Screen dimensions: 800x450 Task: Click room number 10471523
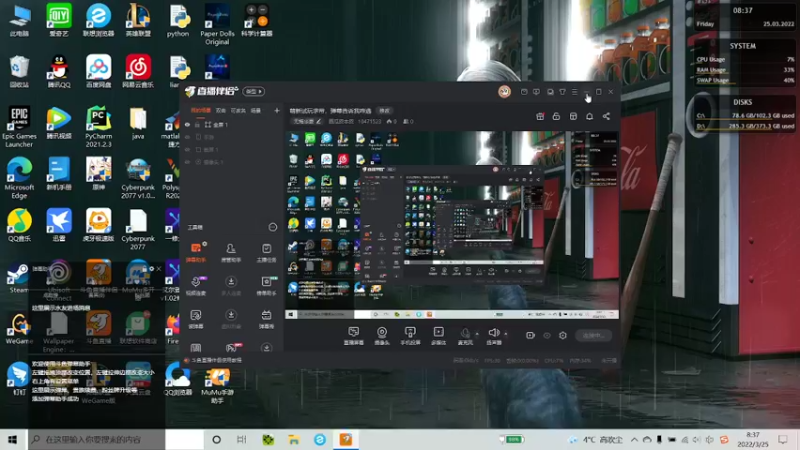(369, 121)
